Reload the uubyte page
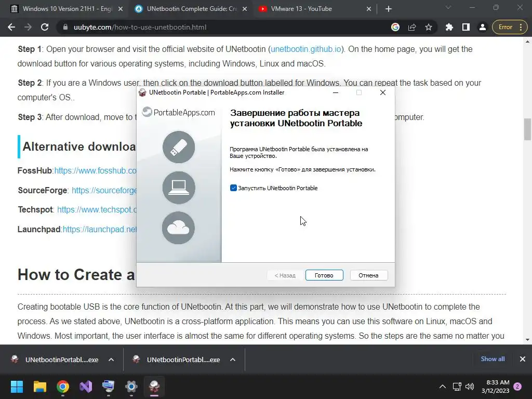Viewport: 532px width, 399px height. coord(45,27)
